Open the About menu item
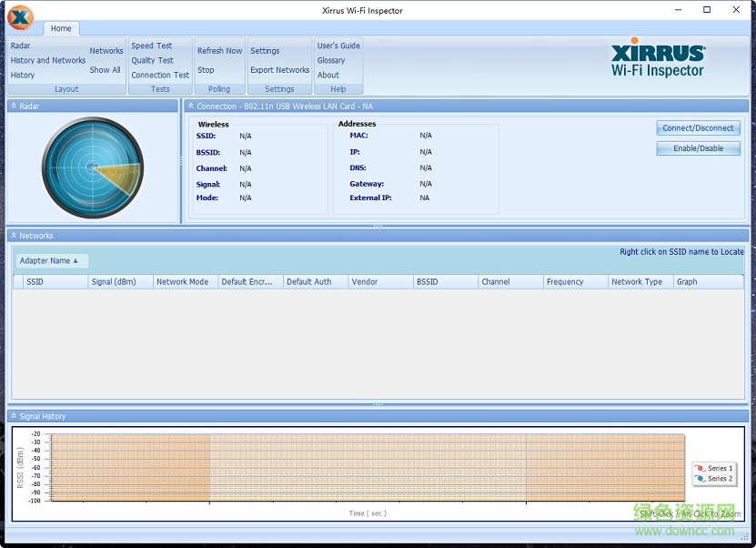Screen dimensions: 756x548 click(x=328, y=75)
